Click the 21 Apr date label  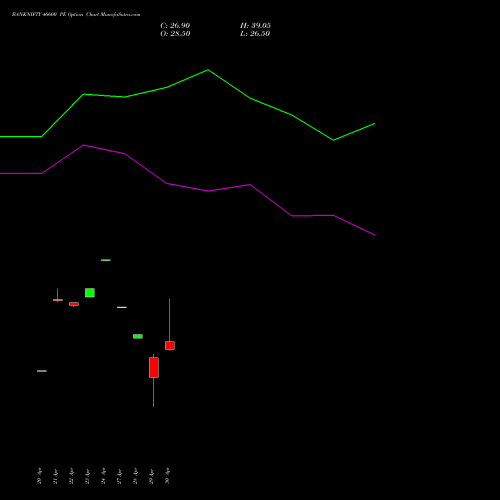55,476
